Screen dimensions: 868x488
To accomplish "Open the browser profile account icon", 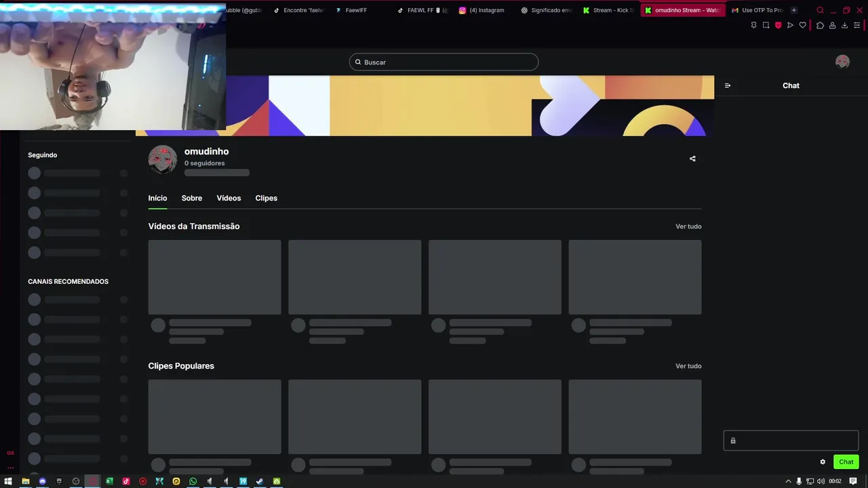I will pos(832,25).
